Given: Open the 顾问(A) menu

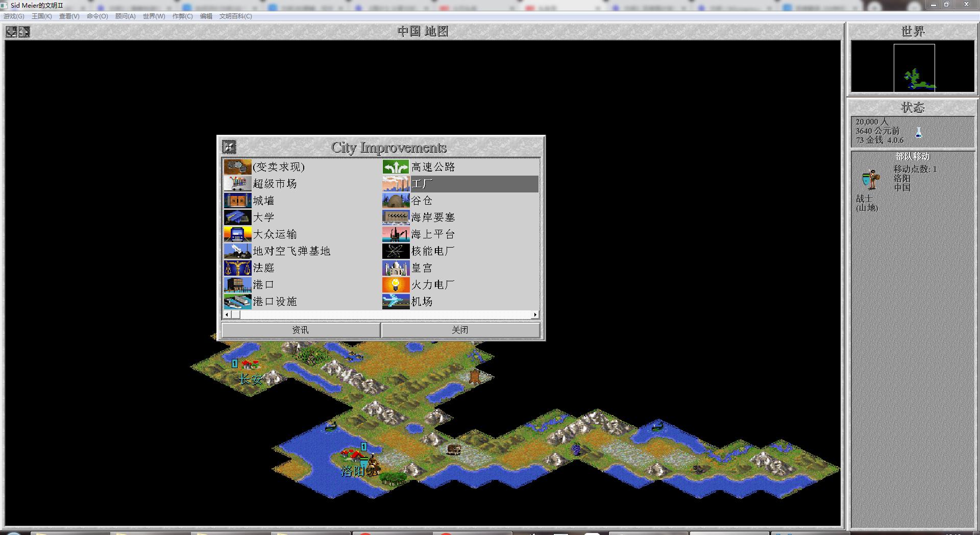Looking at the screenshot, I should (x=126, y=16).
